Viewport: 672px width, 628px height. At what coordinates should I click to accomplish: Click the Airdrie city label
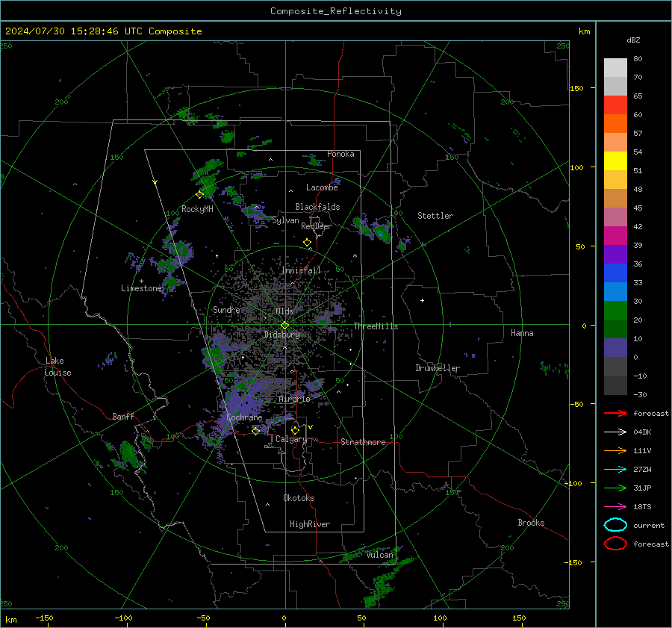click(294, 399)
